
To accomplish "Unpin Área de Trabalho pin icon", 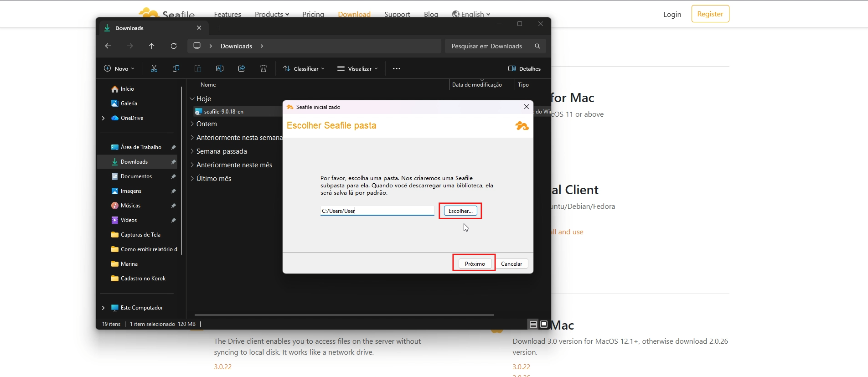I will click(173, 147).
